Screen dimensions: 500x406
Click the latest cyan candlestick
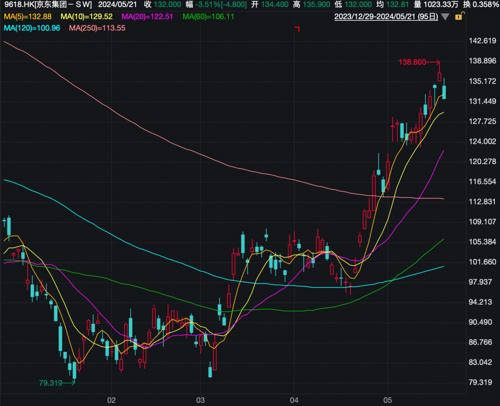(444, 92)
